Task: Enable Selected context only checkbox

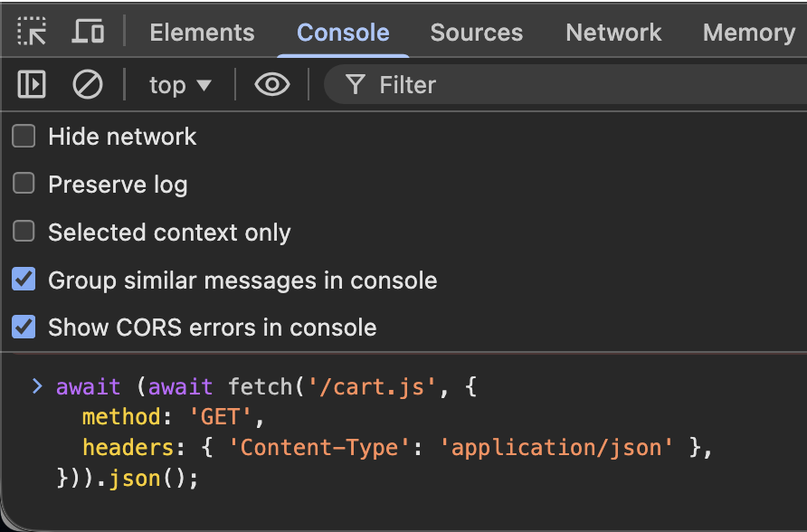Action: coord(24,232)
